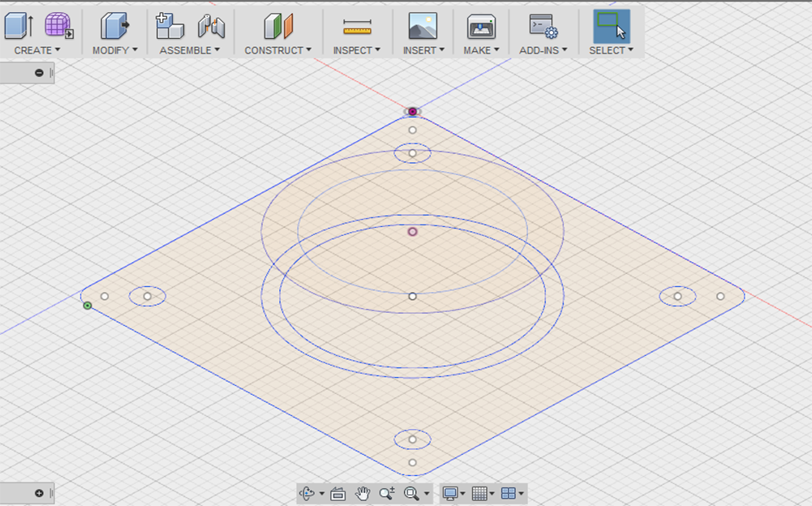
Task: Open the purple Create Form tool
Action: point(58,25)
